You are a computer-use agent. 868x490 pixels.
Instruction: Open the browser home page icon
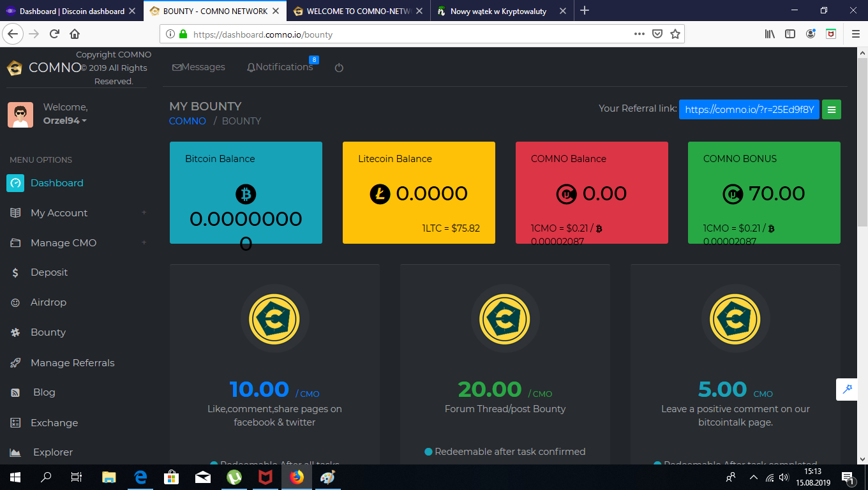point(75,34)
